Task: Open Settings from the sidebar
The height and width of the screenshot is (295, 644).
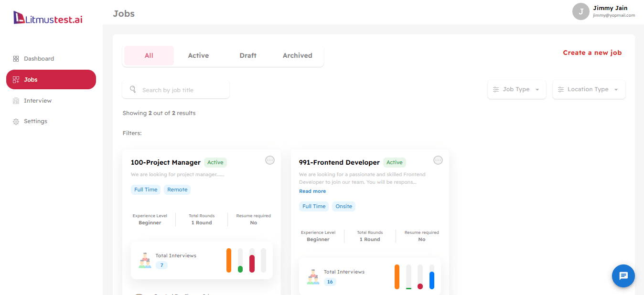Action: [35, 121]
